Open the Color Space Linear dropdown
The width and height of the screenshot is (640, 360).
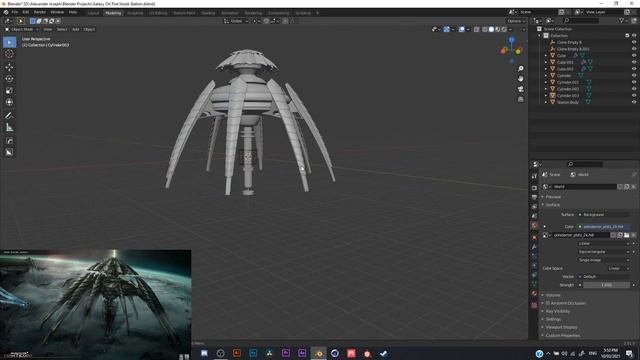[x=618, y=269]
